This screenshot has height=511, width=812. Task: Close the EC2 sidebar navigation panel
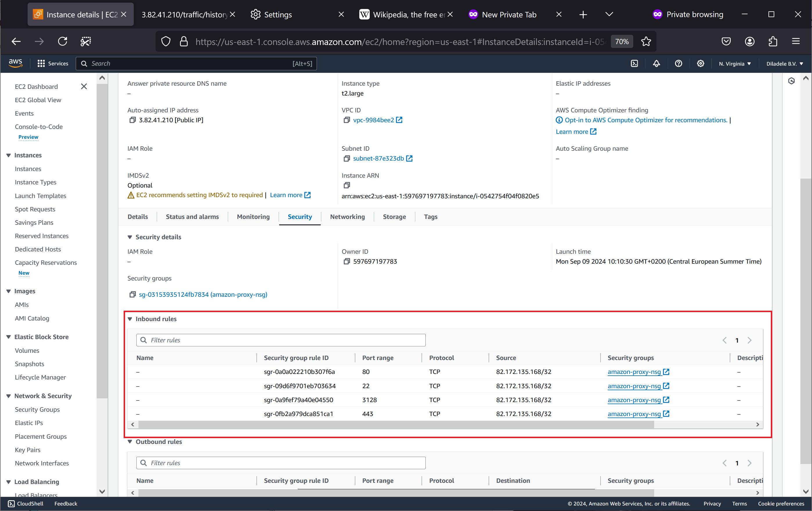tap(84, 86)
